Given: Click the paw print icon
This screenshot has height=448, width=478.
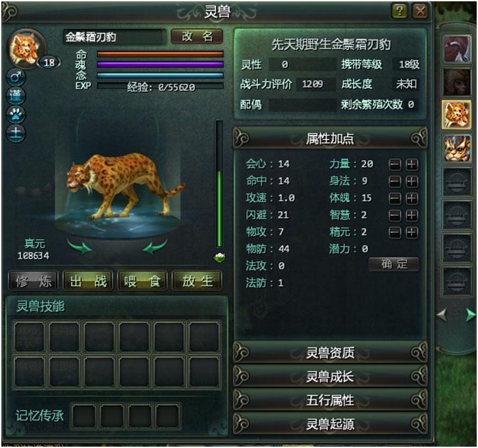Looking at the screenshot, I should click(x=16, y=114).
